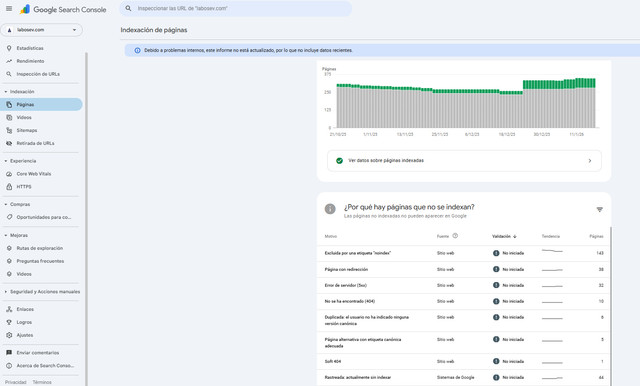Open row Rastreada: actualmente sin indexar
640x386 pixels.
pyautogui.click(x=464, y=378)
